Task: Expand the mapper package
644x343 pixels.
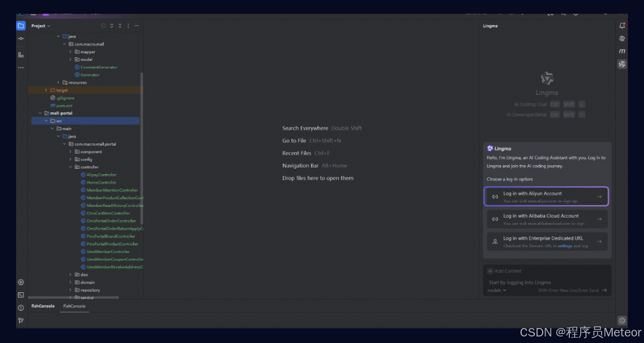Action: pyautogui.click(x=70, y=52)
